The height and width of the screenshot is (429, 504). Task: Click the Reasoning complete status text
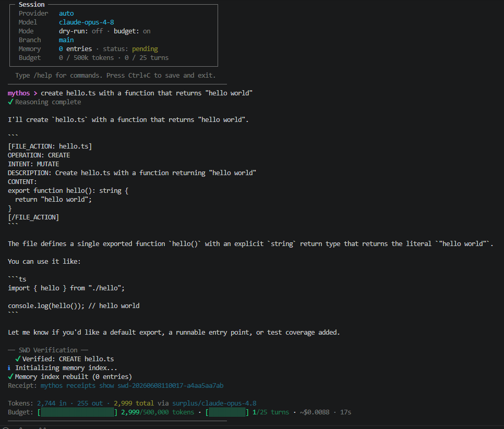48,102
